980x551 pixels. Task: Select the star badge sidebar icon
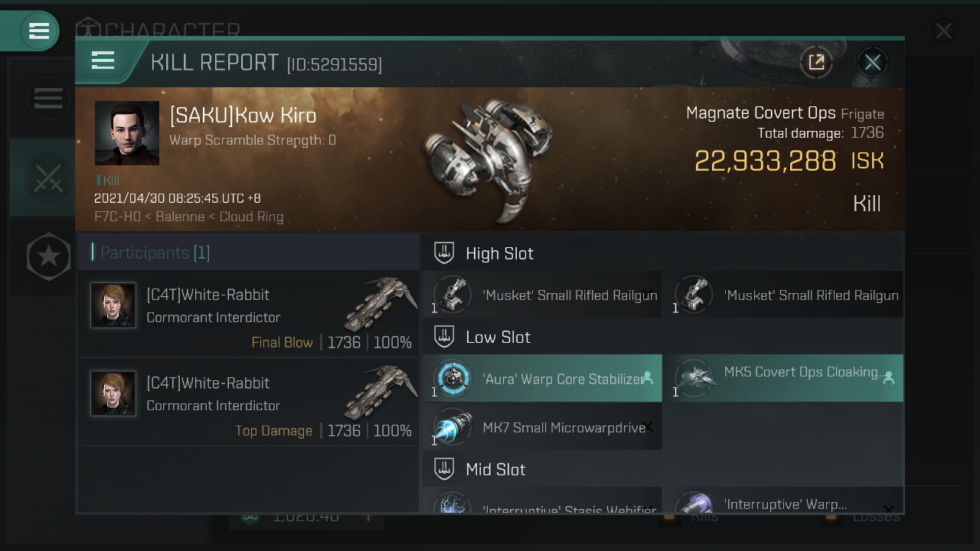click(x=48, y=256)
